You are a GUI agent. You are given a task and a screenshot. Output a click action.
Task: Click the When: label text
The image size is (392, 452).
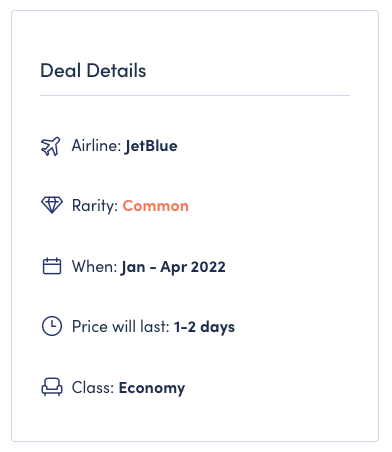point(95,267)
